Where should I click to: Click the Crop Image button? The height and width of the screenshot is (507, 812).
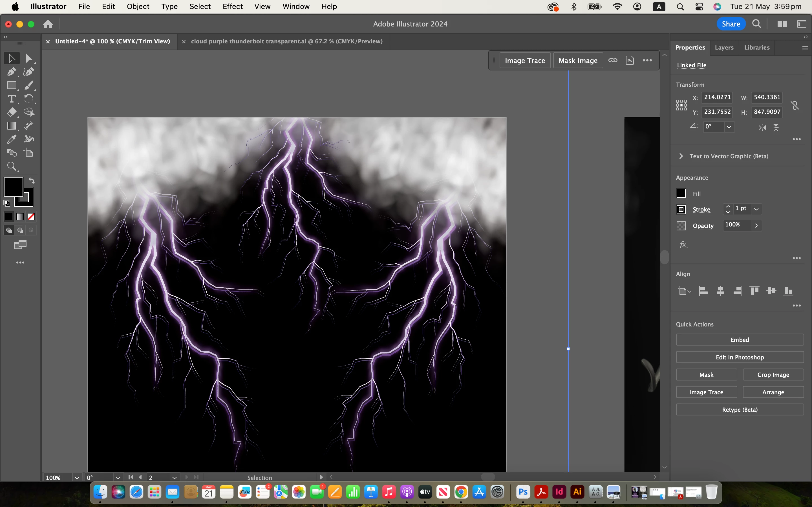(x=773, y=375)
